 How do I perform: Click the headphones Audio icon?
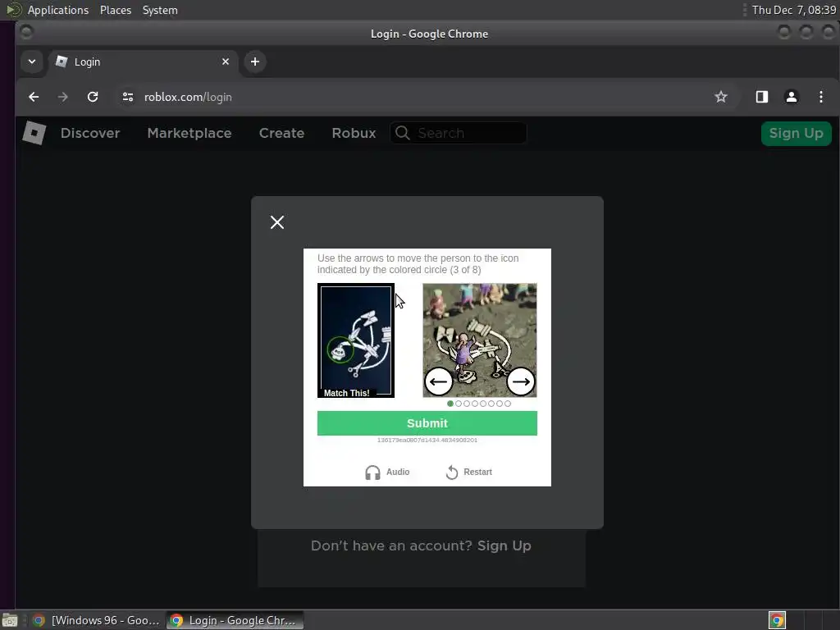[x=372, y=472]
